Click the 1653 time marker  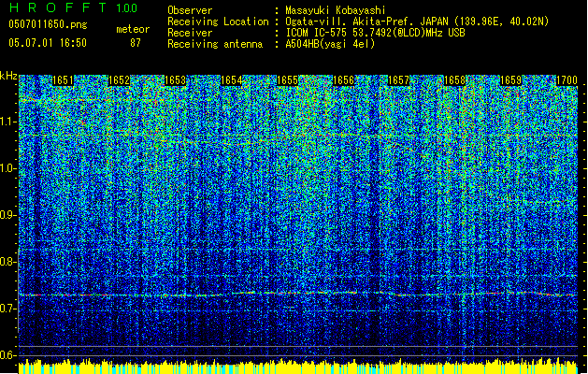click(x=175, y=80)
